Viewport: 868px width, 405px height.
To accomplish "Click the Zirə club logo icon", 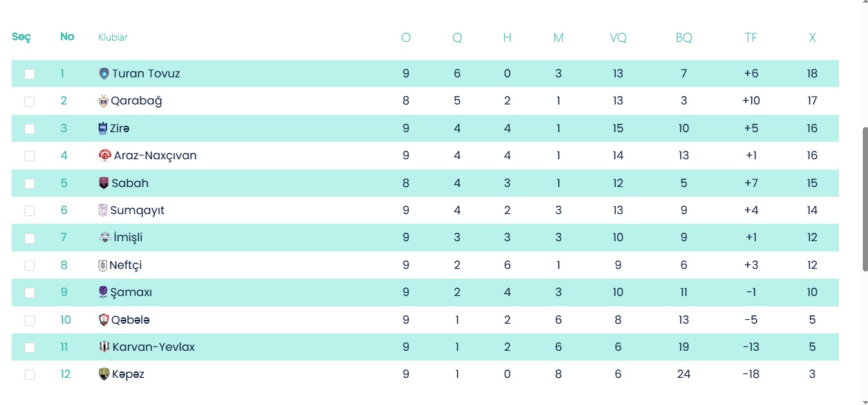I will [x=103, y=128].
